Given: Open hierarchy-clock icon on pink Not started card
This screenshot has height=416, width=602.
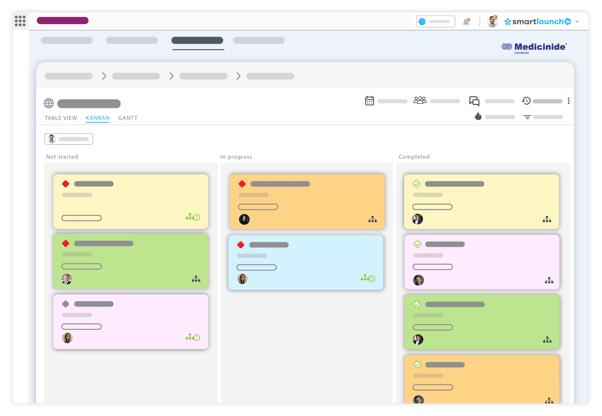Looking at the screenshot, I should click(193, 337).
